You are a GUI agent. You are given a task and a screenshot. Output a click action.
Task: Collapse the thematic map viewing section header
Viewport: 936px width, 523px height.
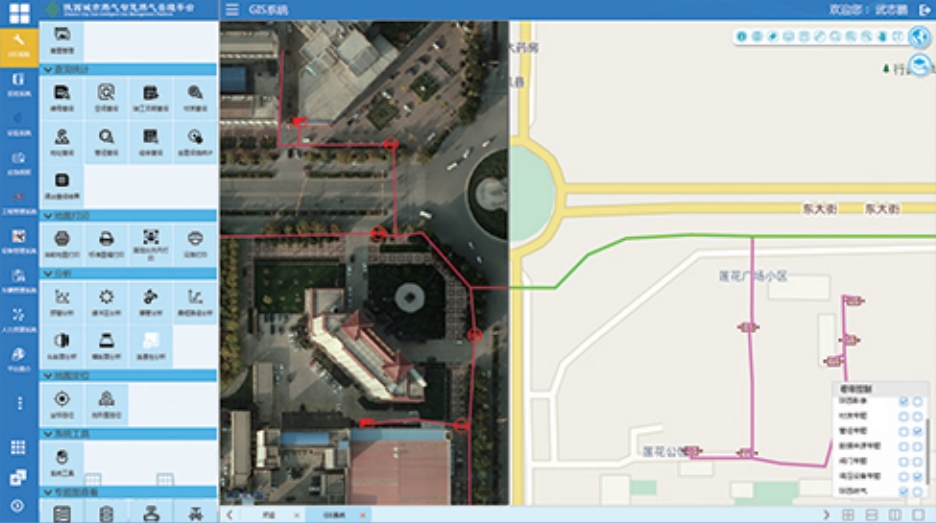point(128,493)
